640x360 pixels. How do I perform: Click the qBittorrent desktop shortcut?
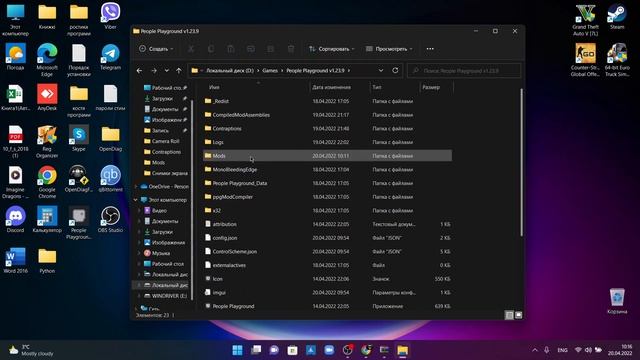[x=110, y=179]
